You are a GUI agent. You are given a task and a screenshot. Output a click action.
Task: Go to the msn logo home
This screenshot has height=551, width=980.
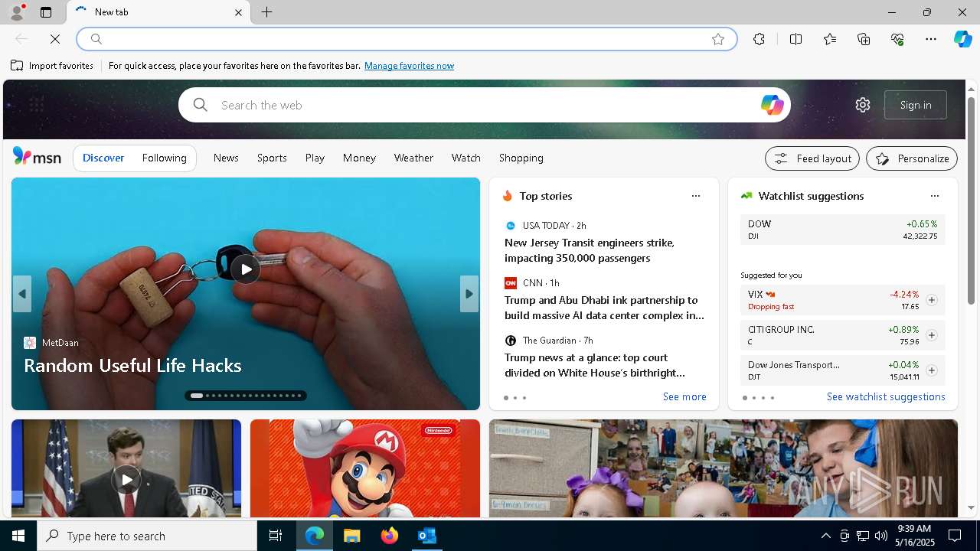pyautogui.click(x=37, y=157)
